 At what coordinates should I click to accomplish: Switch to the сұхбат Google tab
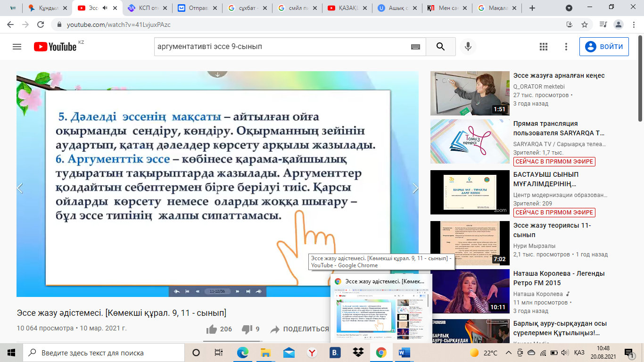[247, 8]
